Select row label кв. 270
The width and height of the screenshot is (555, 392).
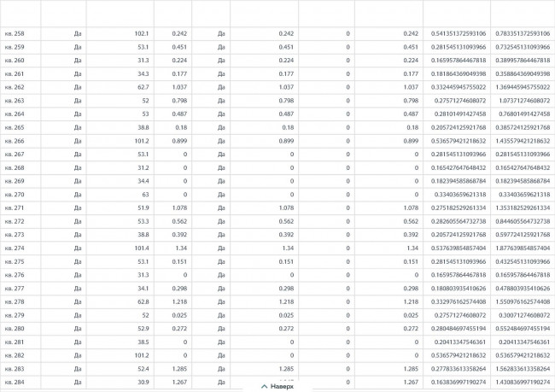click(x=15, y=195)
